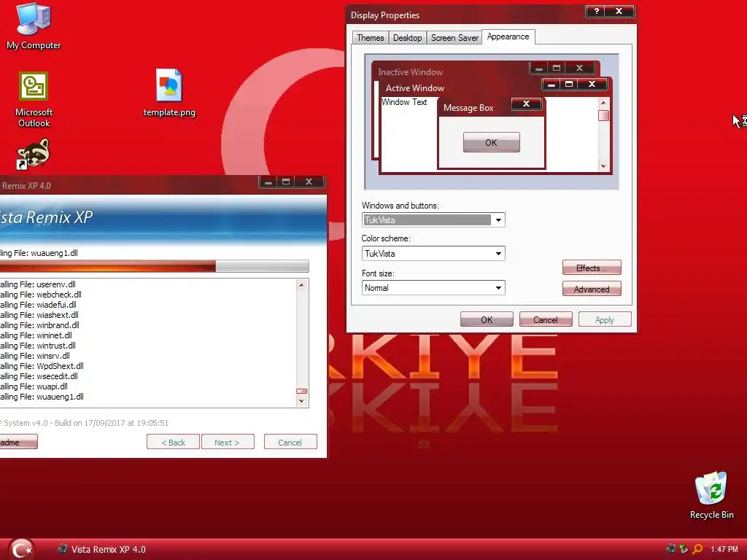Select the WpdShext.dll log line

pyautogui.click(x=42, y=366)
